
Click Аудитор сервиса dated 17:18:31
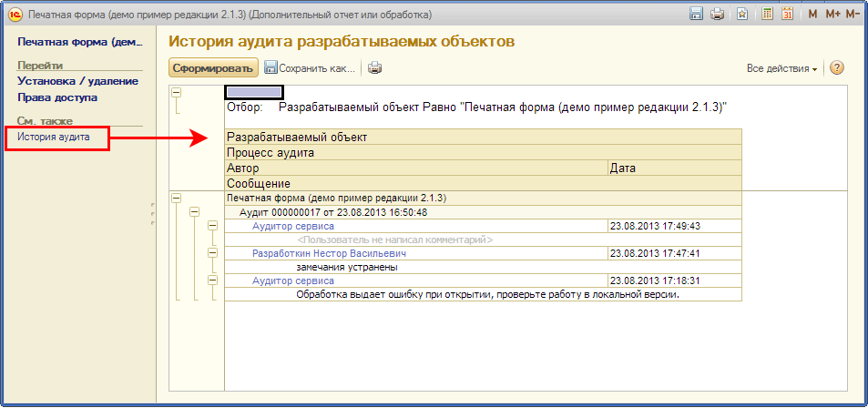pos(416,281)
